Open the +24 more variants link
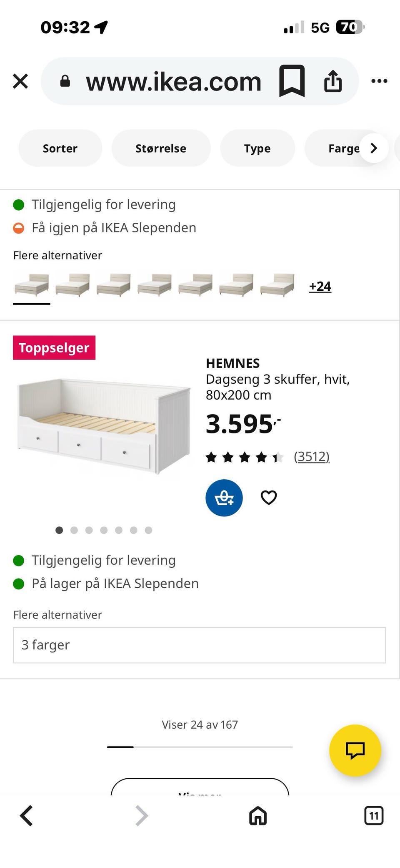 (320, 286)
